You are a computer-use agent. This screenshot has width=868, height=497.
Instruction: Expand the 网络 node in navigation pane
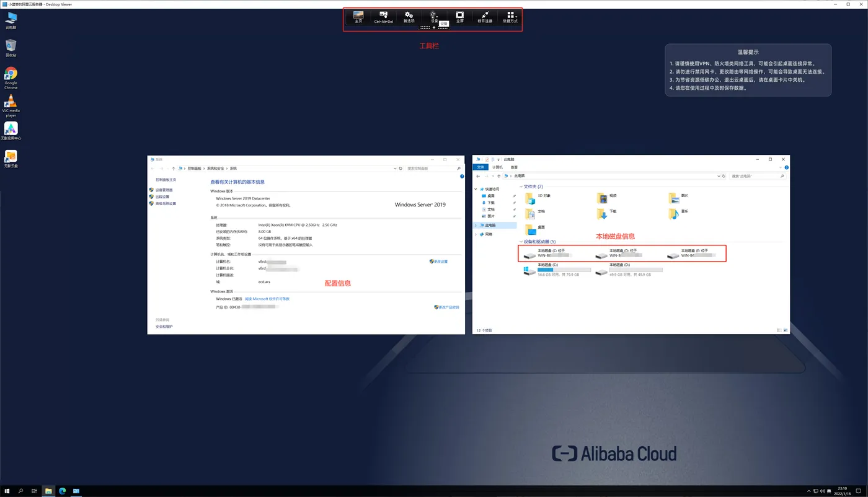click(476, 234)
